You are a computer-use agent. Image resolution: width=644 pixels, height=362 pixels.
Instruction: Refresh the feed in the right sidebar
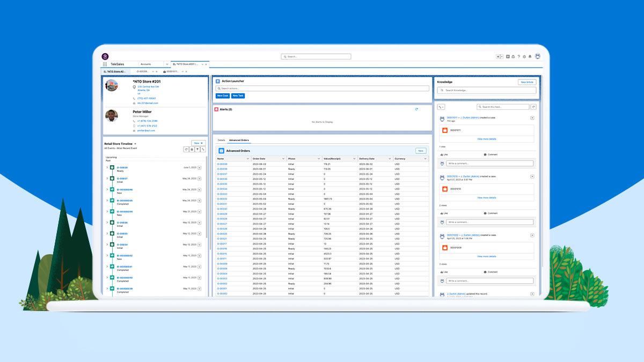coord(533,107)
